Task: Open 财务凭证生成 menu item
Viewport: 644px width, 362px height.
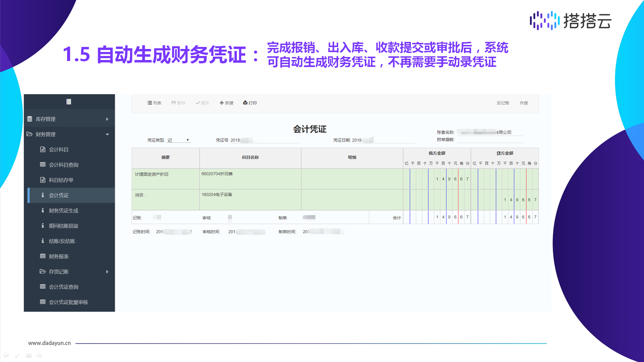Action: [x=63, y=210]
